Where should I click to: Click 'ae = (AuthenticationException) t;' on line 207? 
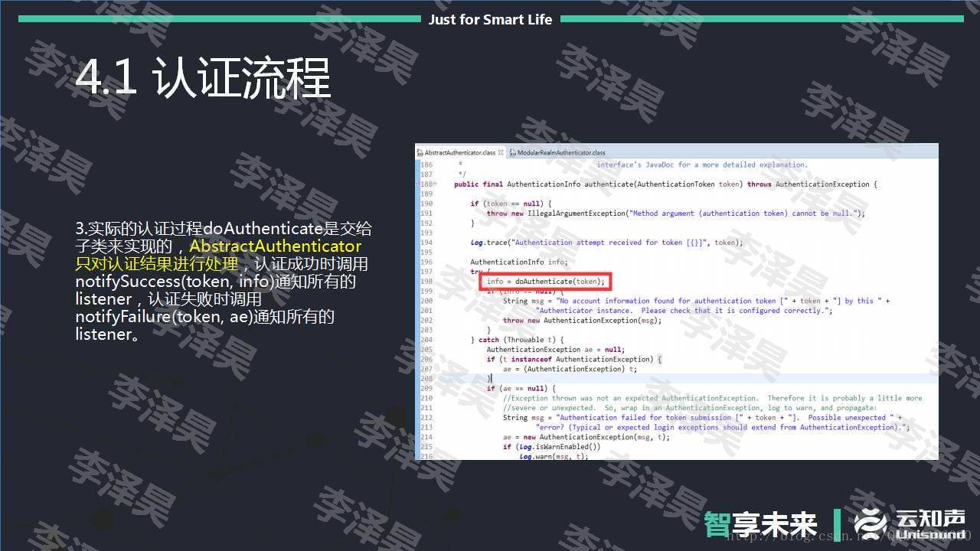point(569,369)
